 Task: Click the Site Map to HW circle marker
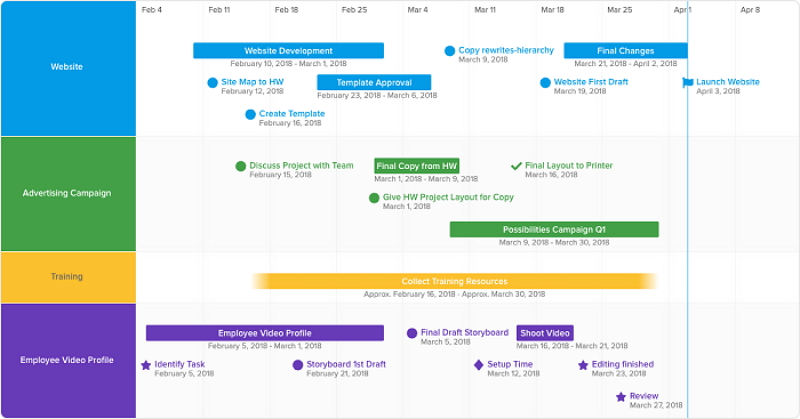pos(212,83)
